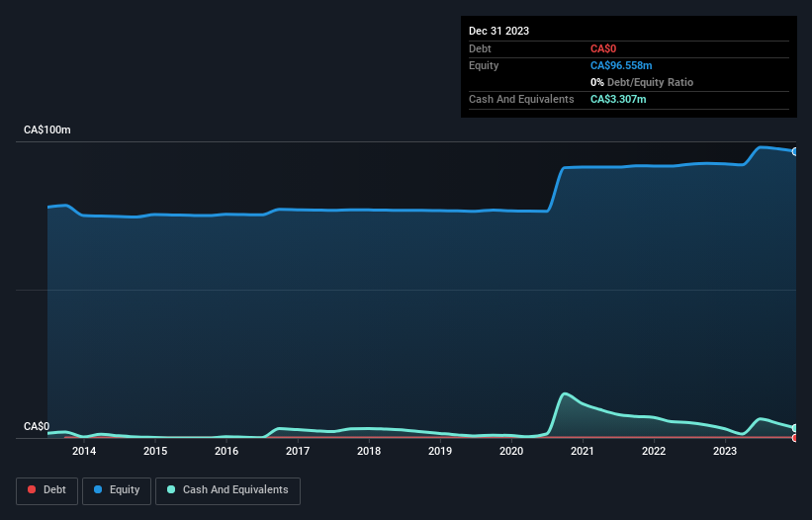
Task: Select the 2017 x-axis label
Action: (298, 451)
